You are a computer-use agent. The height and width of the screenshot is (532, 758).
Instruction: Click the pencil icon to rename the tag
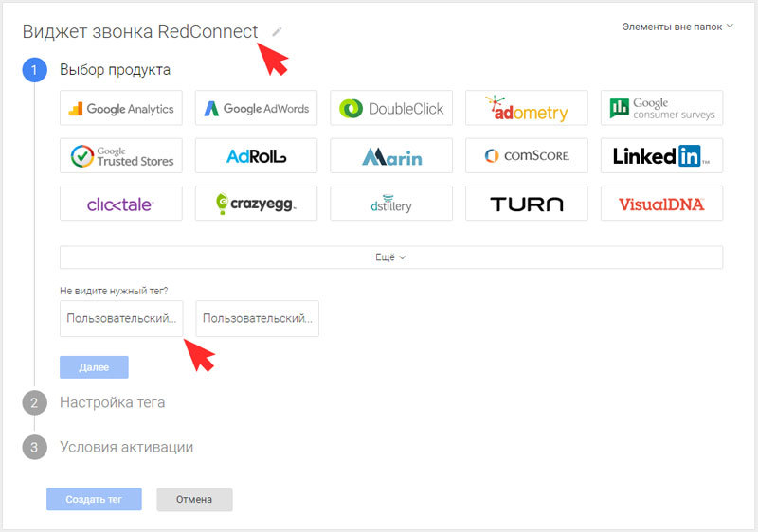point(277,32)
